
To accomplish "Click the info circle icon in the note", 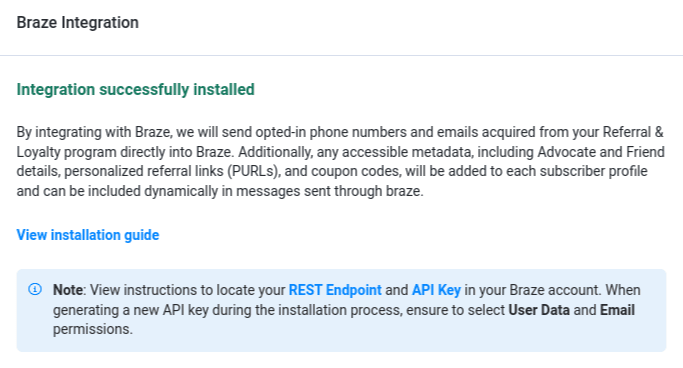I will coord(35,289).
